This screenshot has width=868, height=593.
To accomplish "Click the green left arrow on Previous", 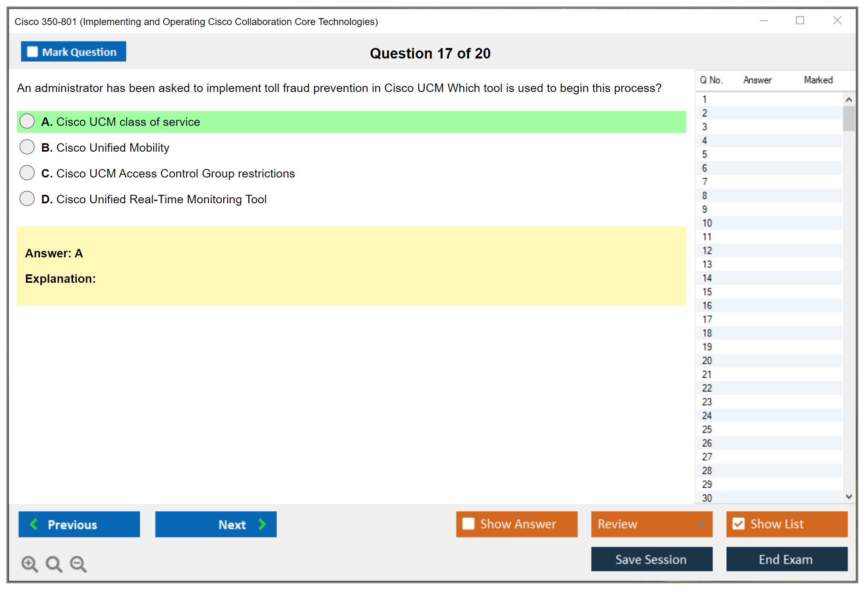I will tap(34, 524).
